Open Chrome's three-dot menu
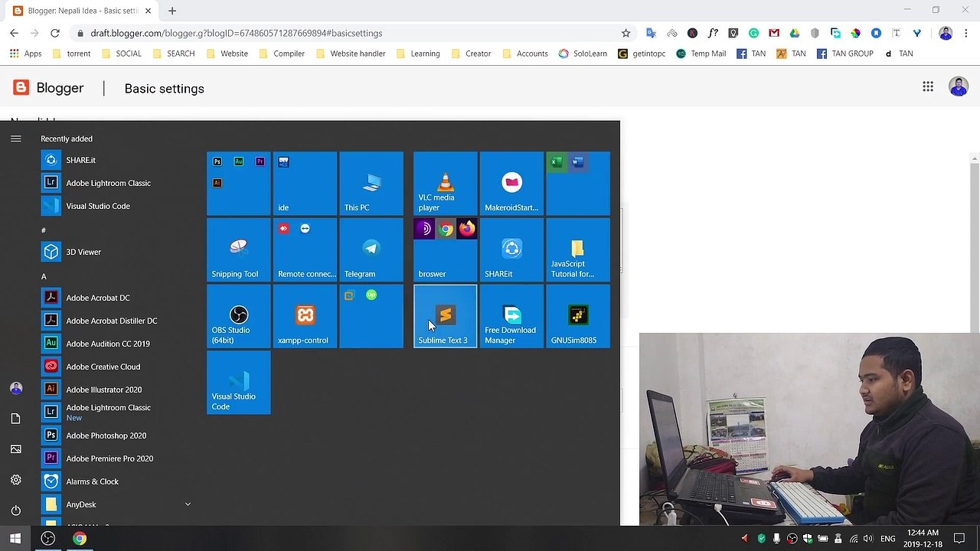Viewport: 980px width, 551px height. click(x=966, y=33)
